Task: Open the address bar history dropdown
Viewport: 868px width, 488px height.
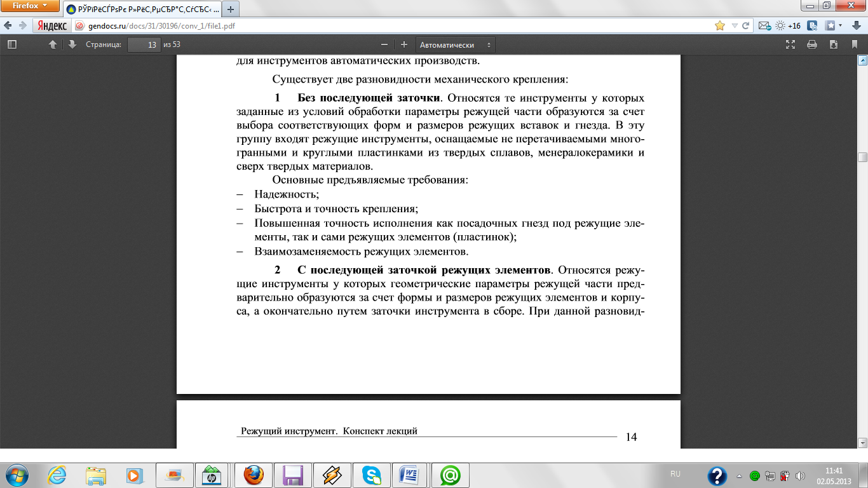Action: pyautogui.click(x=735, y=26)
